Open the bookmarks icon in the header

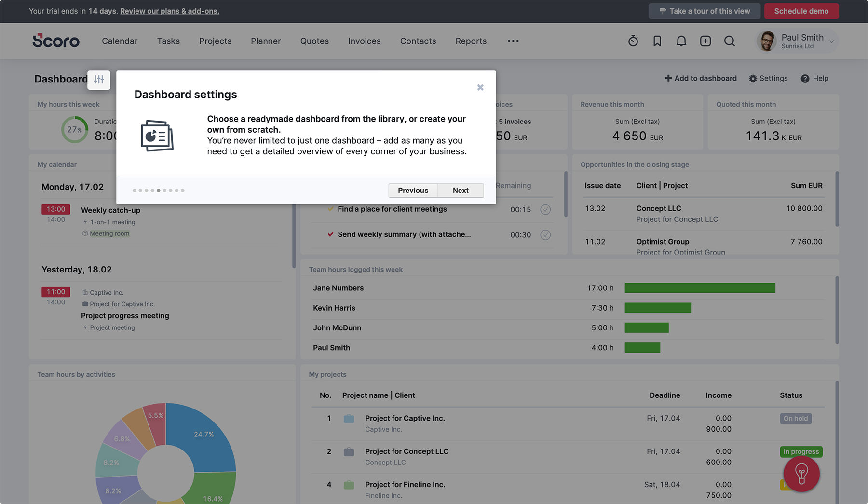pyautogui.click(x=657, y=41)
